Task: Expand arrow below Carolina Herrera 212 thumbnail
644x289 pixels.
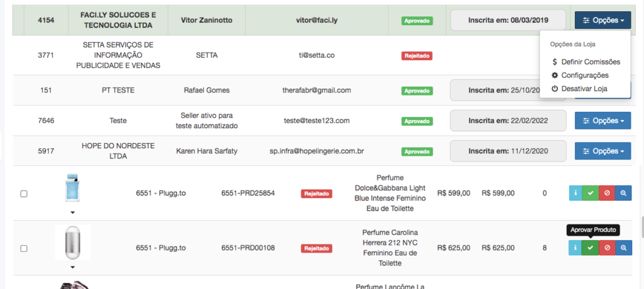Action: [x=73, y=267]
